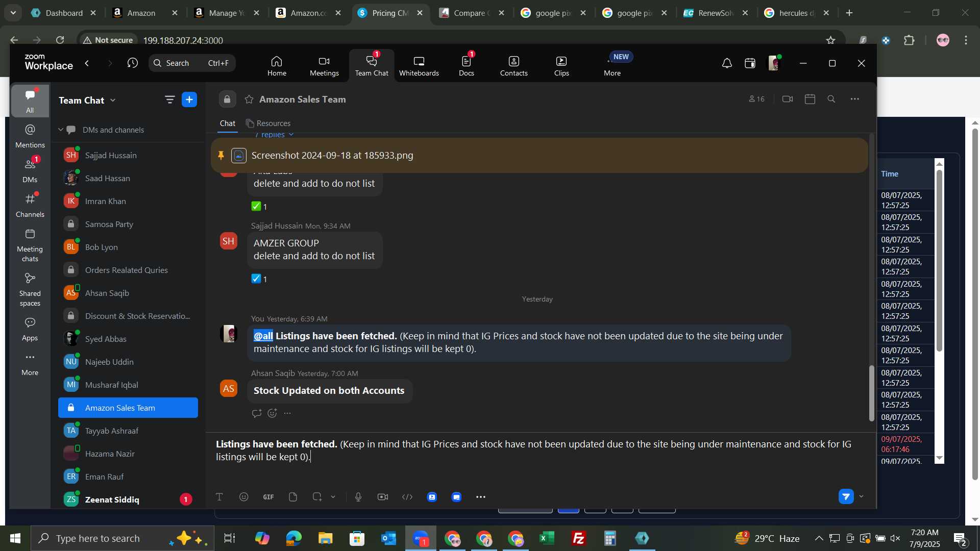Viewport: 980px width, 551px height.
Task: Add emoji reaction to Stock Updated message
Action: tap(273, 413)
